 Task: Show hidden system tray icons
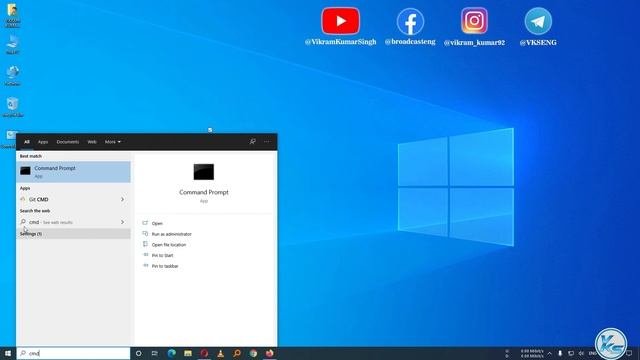click(x=549, y=353)
